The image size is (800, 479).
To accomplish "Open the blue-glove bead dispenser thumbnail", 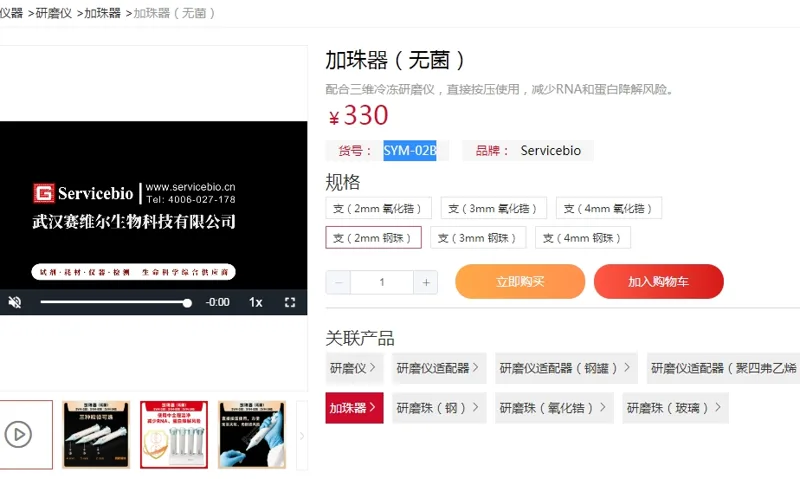I will tap(252, 435).
